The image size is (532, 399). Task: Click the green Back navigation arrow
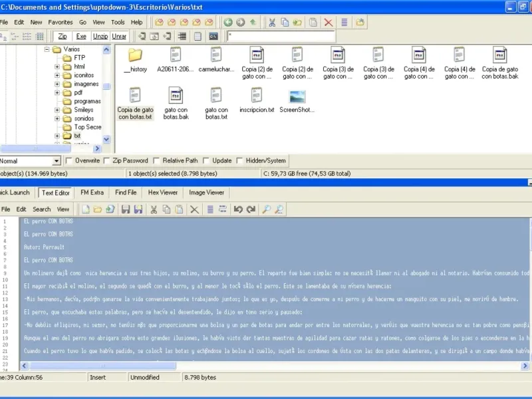pyautogui.click(x=228, y=22)
